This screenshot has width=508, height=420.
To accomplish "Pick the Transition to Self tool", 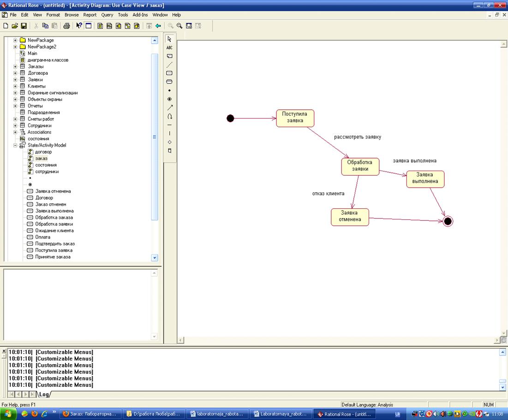I will tap(169, 116).
